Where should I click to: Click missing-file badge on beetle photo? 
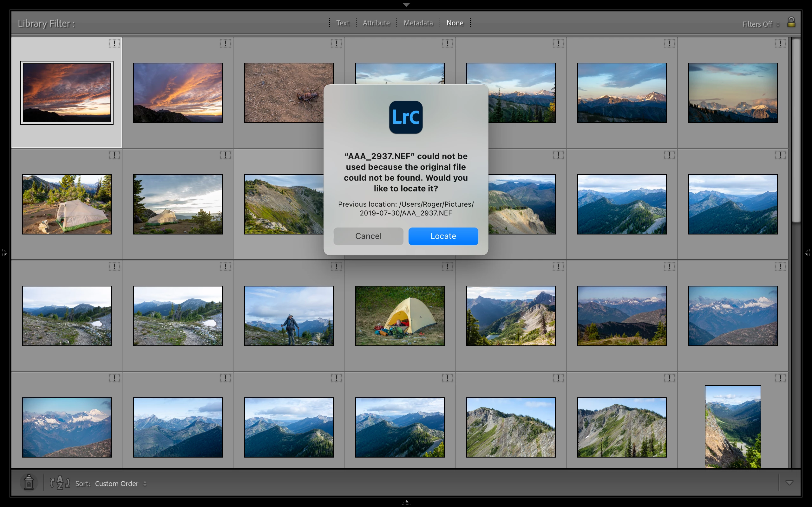pyautogui.click(x=336, y=44)
